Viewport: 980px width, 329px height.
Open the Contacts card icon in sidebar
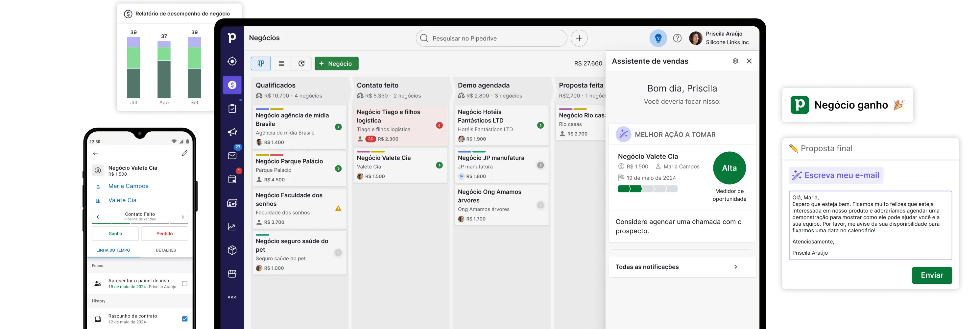tap(232, 203)
